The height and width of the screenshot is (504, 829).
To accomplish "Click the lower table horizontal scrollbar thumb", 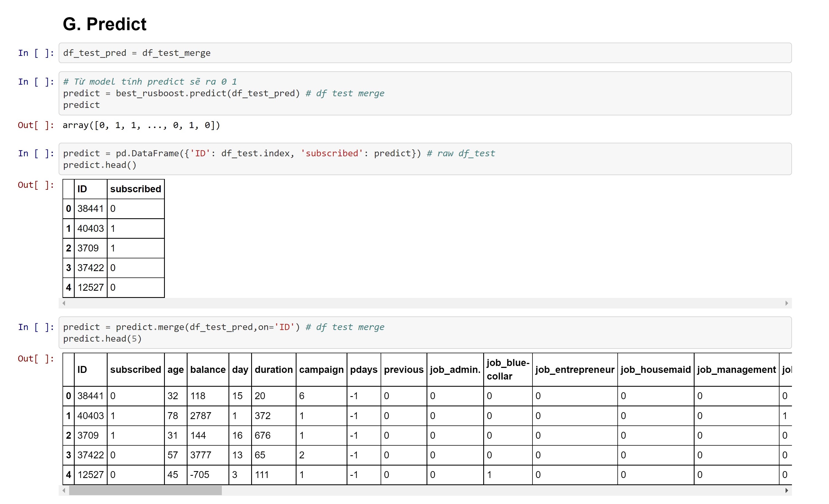I will coord(145,490).
